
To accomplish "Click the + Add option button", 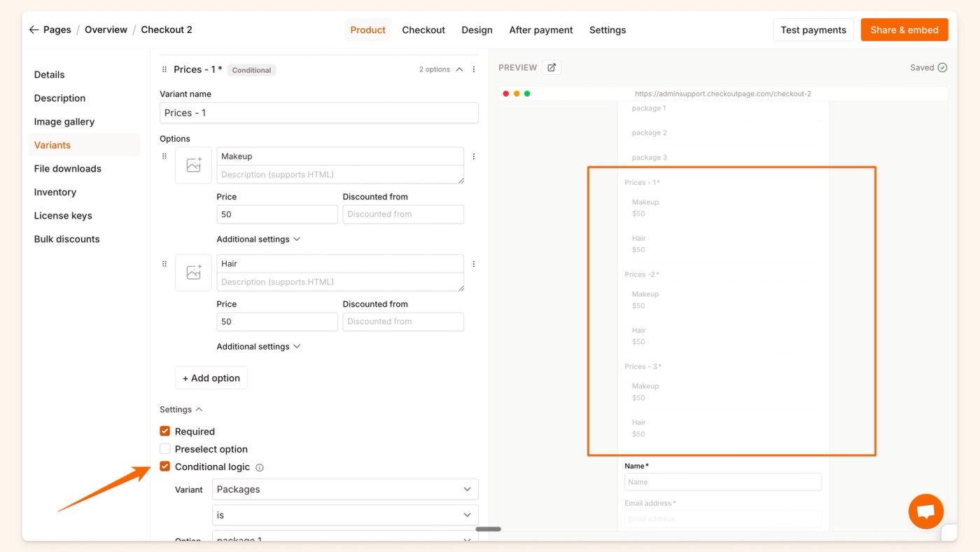I will pos(211,378).
